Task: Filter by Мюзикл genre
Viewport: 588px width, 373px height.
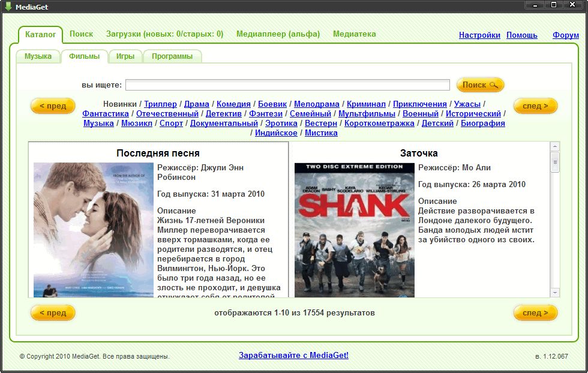Action: point(137,124)
